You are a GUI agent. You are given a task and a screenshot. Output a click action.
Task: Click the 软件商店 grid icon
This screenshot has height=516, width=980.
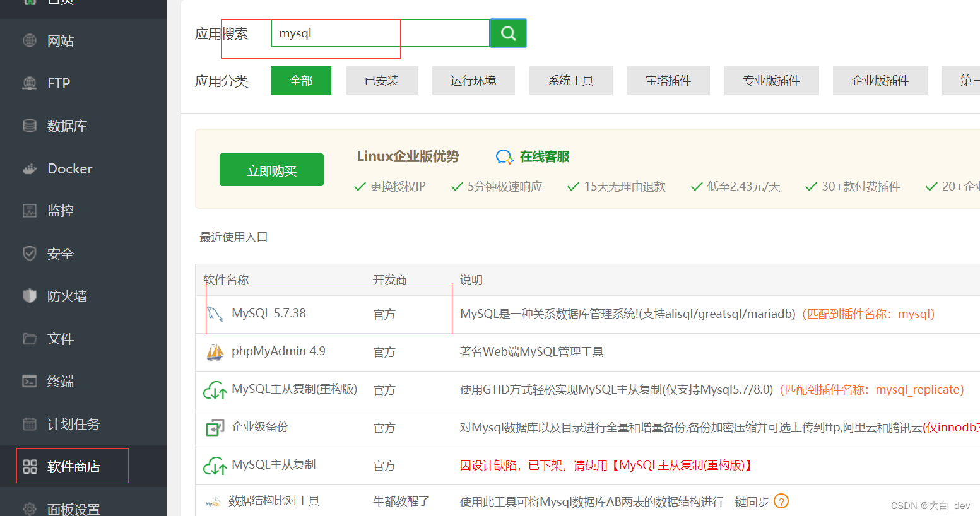coord(30,466)
